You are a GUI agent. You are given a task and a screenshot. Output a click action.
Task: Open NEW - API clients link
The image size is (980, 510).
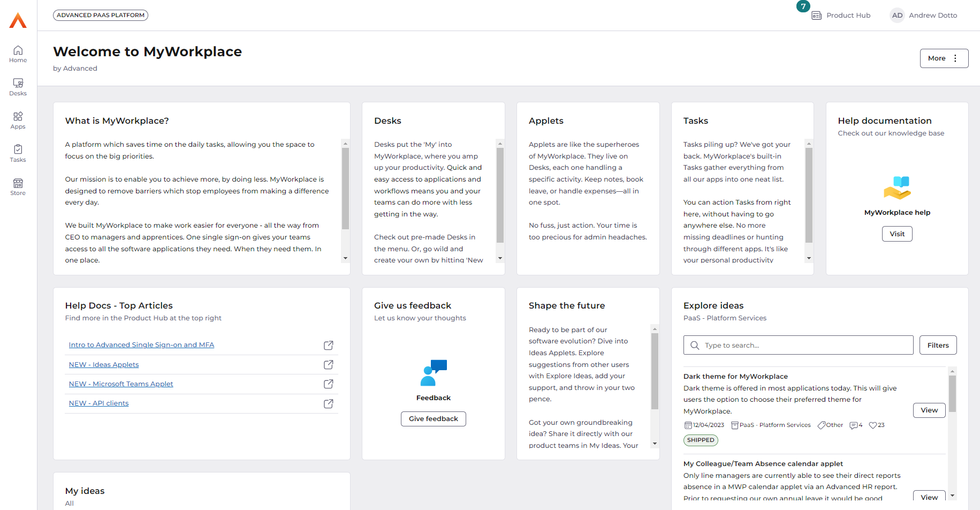(x=98, y=403)
